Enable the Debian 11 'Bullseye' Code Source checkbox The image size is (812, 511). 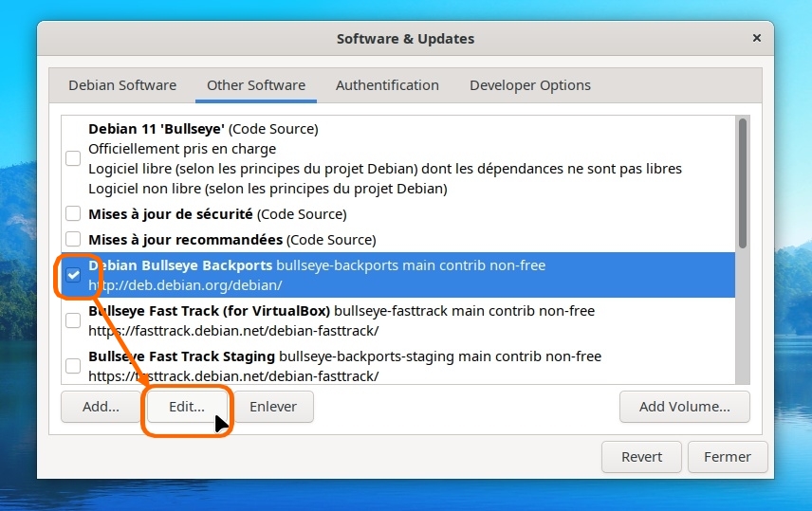[73, 158]
